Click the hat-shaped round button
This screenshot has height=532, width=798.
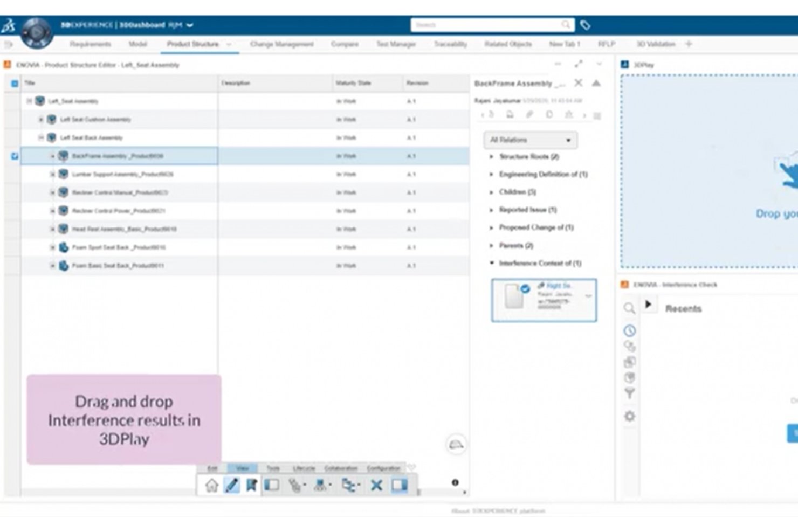(456, 445)
